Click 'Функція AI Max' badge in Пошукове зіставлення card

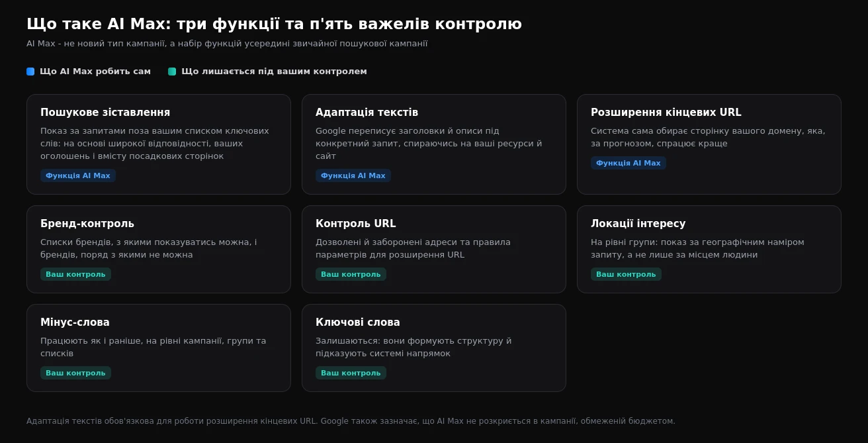[78, 175]
